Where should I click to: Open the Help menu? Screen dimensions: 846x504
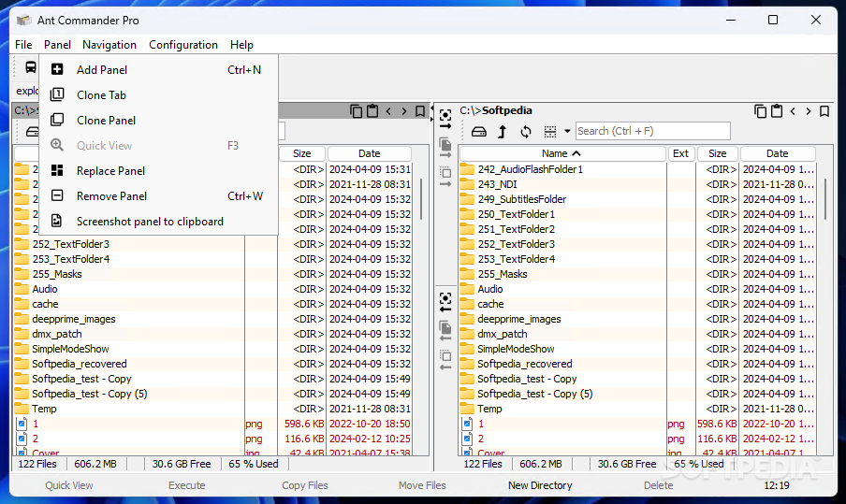coord(241,45)
